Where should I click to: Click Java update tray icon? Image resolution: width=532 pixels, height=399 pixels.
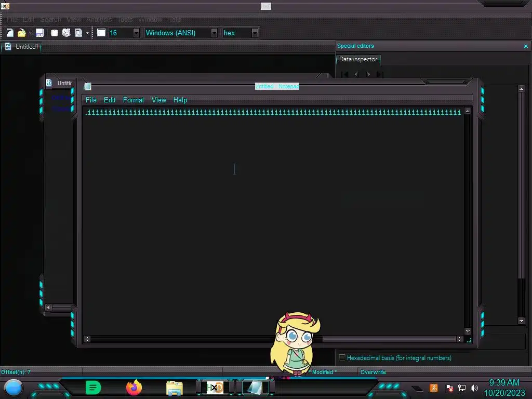[x=433, y=388]
